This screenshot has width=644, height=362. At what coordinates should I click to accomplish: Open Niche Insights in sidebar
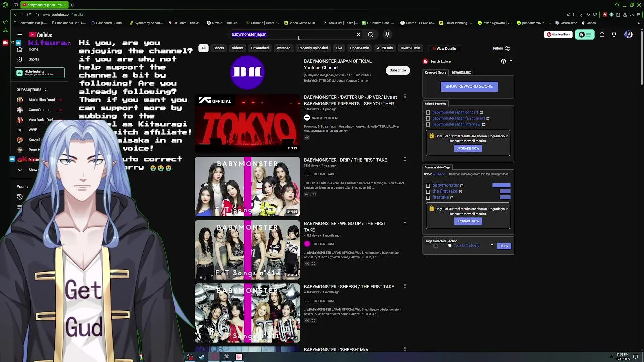pyautogui.click(x=39, y=73)
